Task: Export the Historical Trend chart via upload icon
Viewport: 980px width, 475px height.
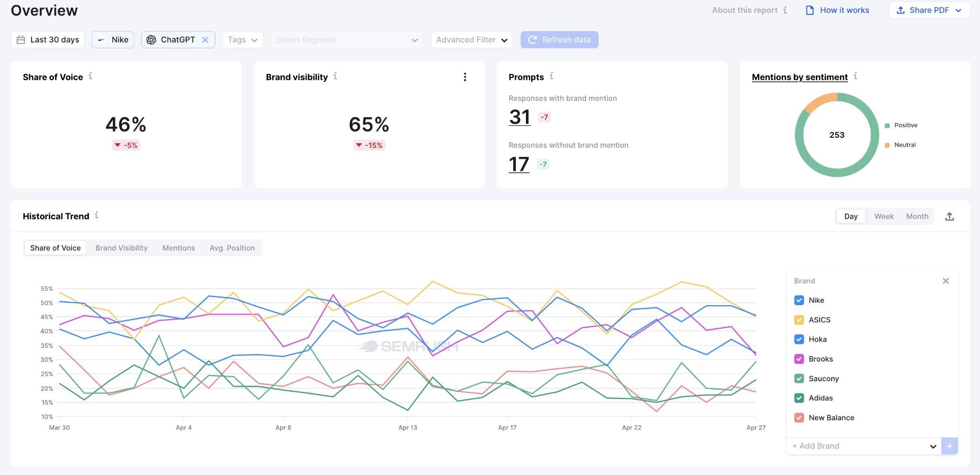Action: click(x=949, y=217)
